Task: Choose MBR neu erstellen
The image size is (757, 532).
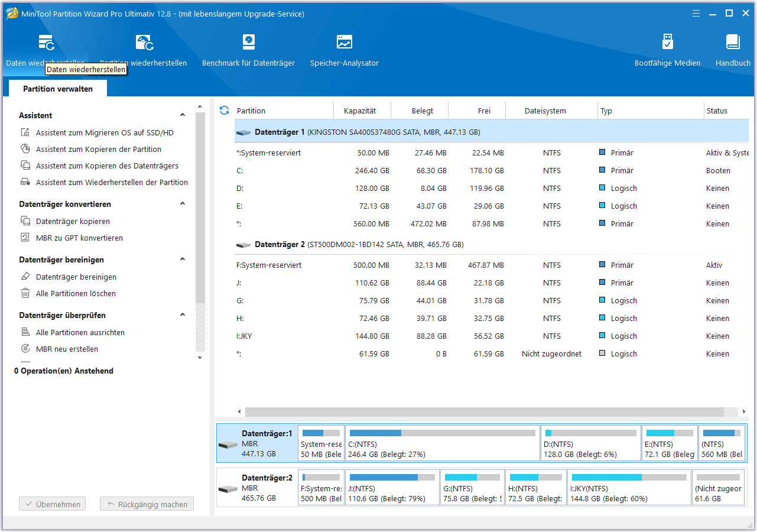Action: [x=67, y=349]
